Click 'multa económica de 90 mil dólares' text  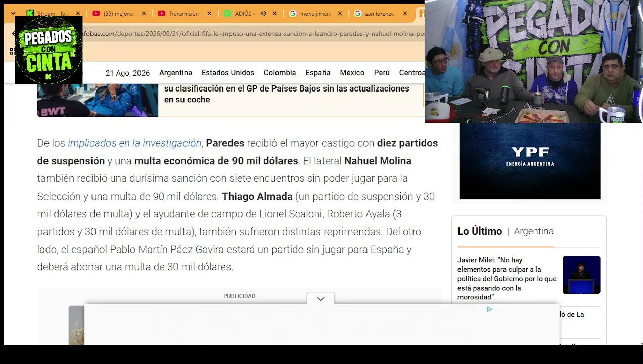(216, 161)
